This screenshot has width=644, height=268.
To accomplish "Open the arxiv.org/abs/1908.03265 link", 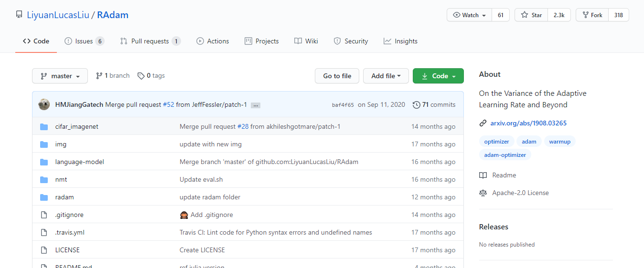I will pyautogui.click(x=528, y=123).
